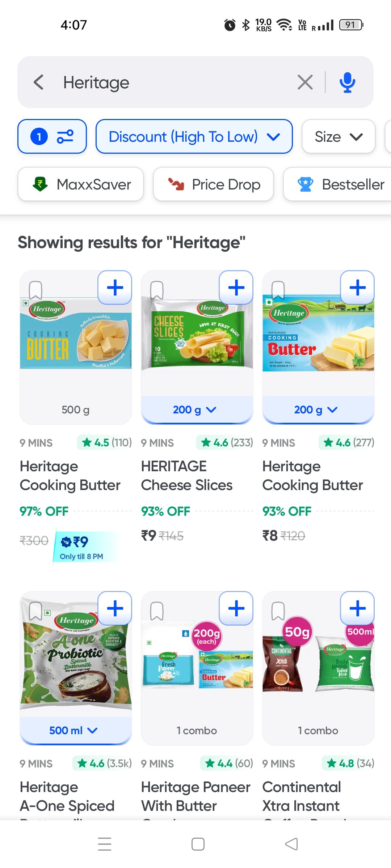The width and height of the screenshot is (391, 868).
Task: Bookmark Heritage Cooking Butter 500 g
Action: [x=35, y=290]
